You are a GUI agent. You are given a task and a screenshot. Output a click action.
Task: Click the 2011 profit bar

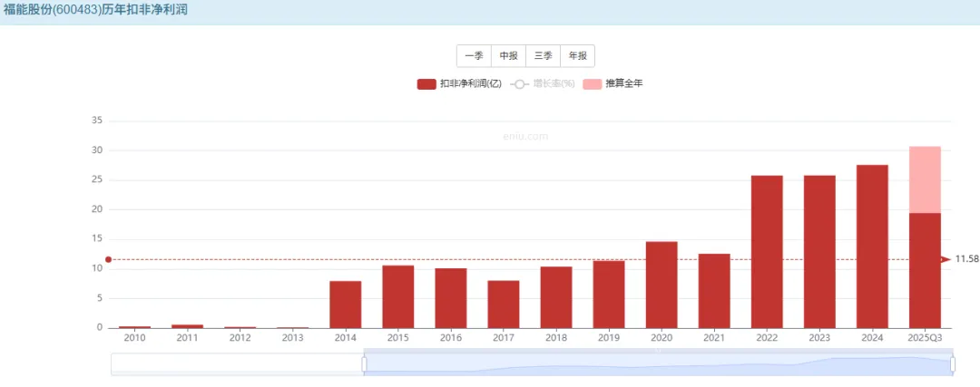pos(188,326)
